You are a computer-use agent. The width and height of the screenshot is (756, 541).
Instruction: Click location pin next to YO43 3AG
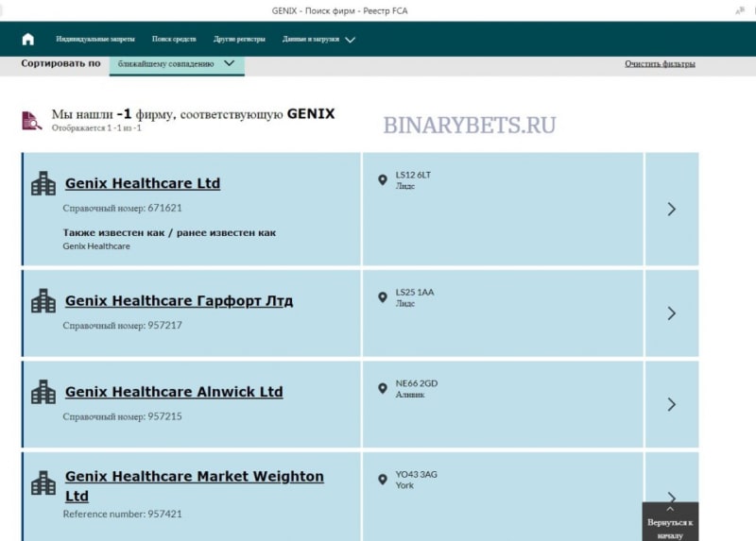pyautogui.click(x=383, y=480)
